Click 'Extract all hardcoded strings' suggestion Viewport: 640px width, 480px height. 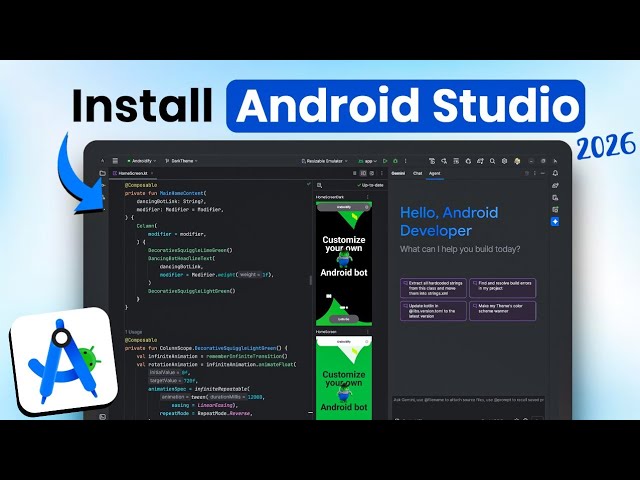click(433, 288)
